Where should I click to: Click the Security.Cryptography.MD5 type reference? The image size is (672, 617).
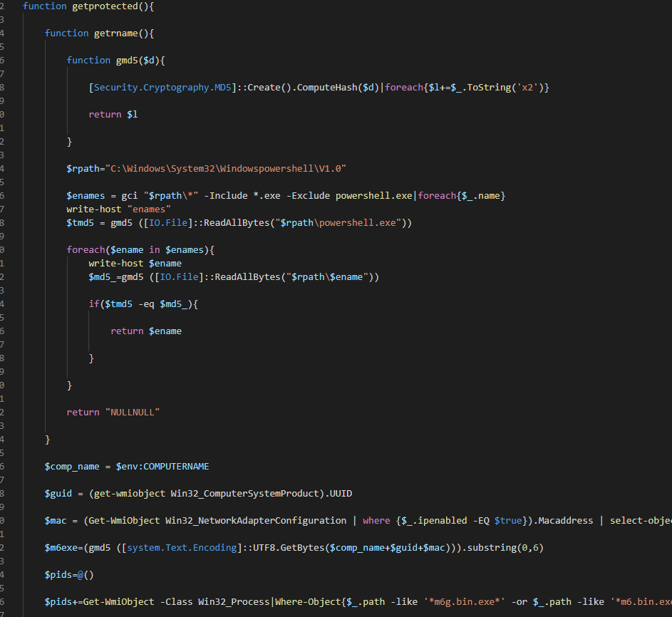(x=162, y=87)
